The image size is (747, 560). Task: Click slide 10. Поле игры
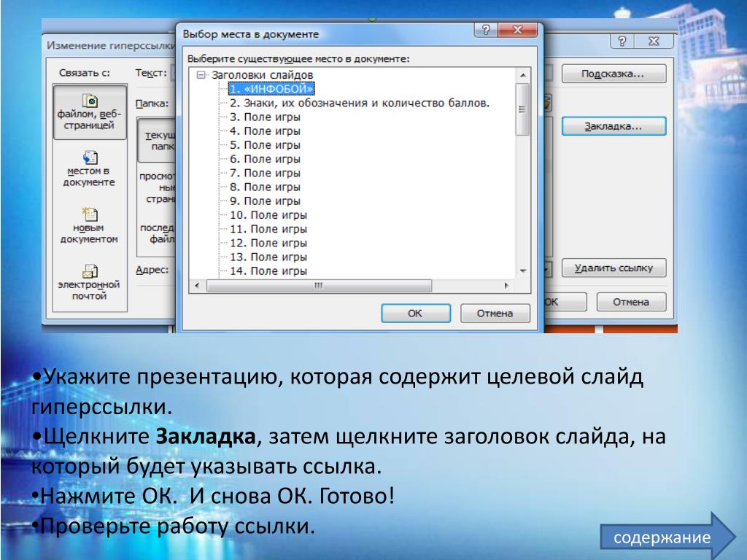click(x=268, y=215)
